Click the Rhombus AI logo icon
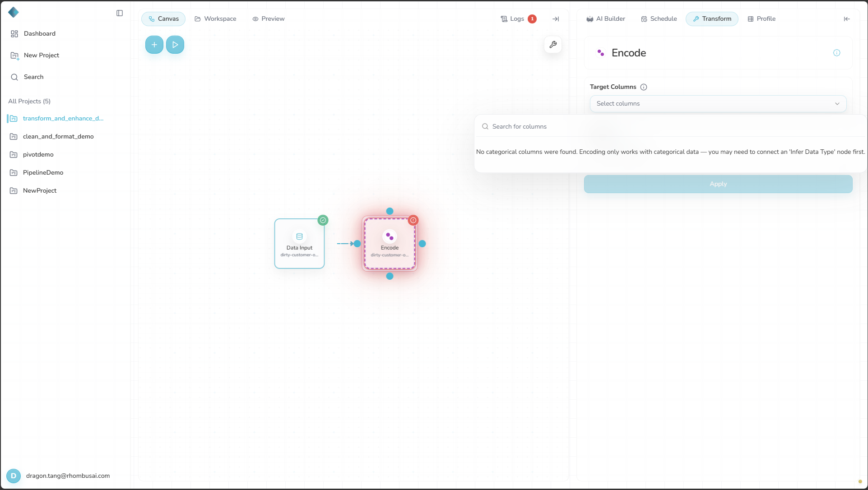868x490 pixels. click(14, 12)
